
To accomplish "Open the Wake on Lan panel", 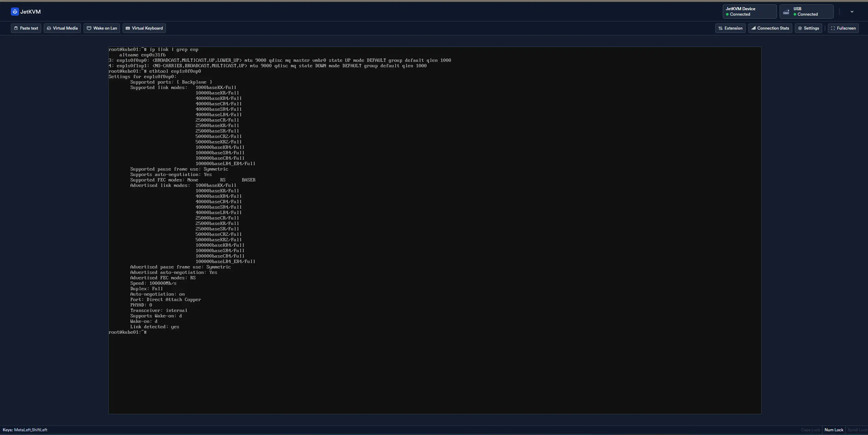I will coord(102,28).
